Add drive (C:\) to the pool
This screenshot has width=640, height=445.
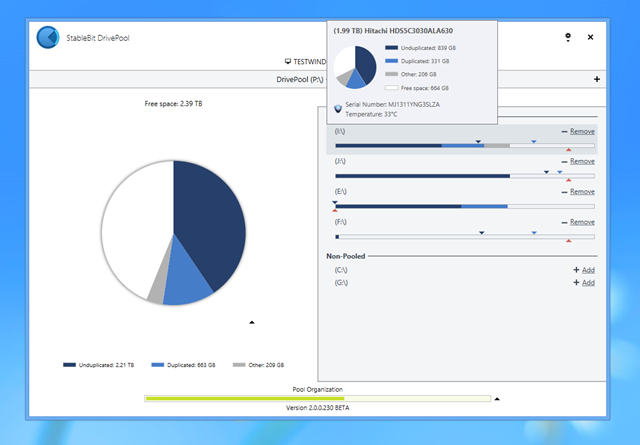[588, 270]
